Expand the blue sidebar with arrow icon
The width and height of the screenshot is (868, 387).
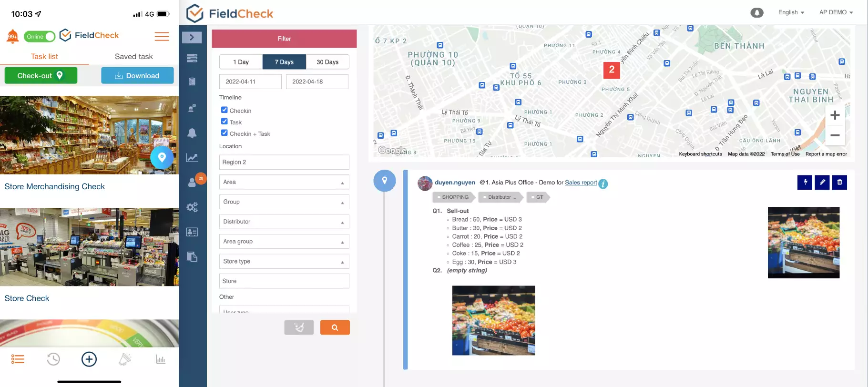tap(192, 37)
